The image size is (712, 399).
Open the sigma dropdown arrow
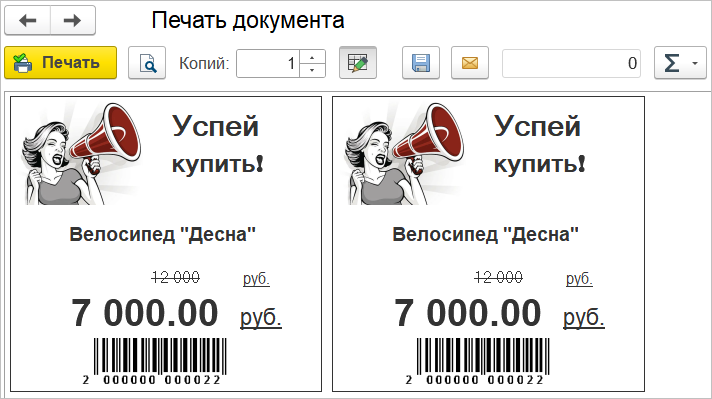coord(695,63)
